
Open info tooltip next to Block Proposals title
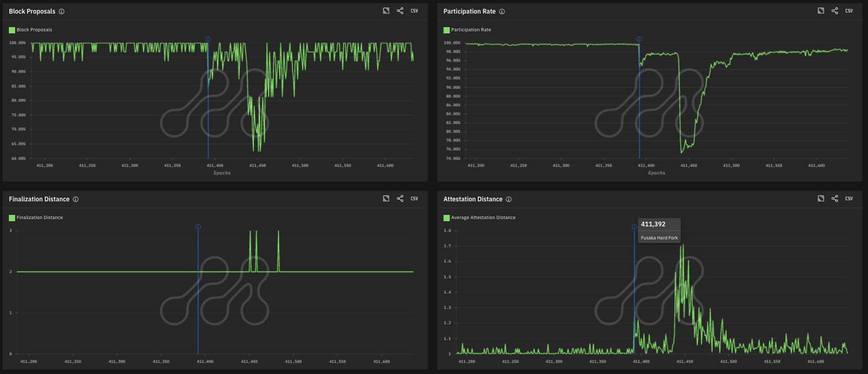(62, 11)
